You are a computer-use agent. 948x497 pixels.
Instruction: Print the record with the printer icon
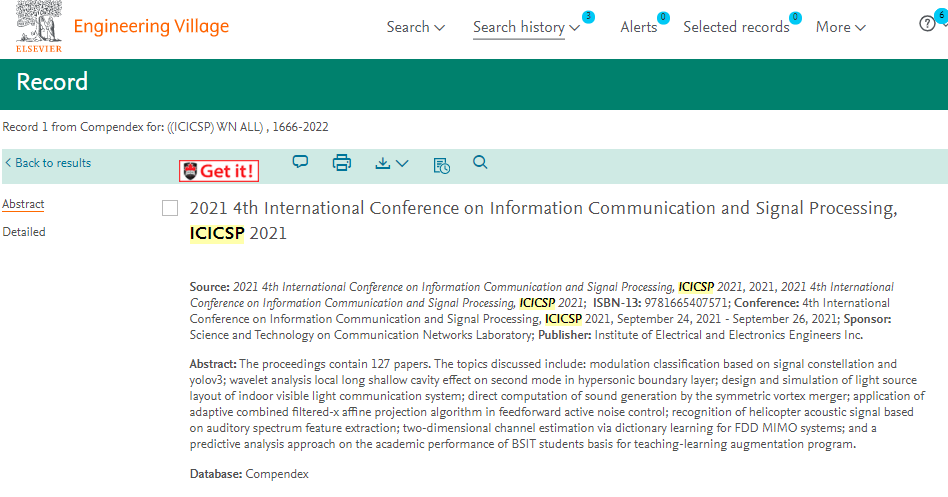pos(342,163)
